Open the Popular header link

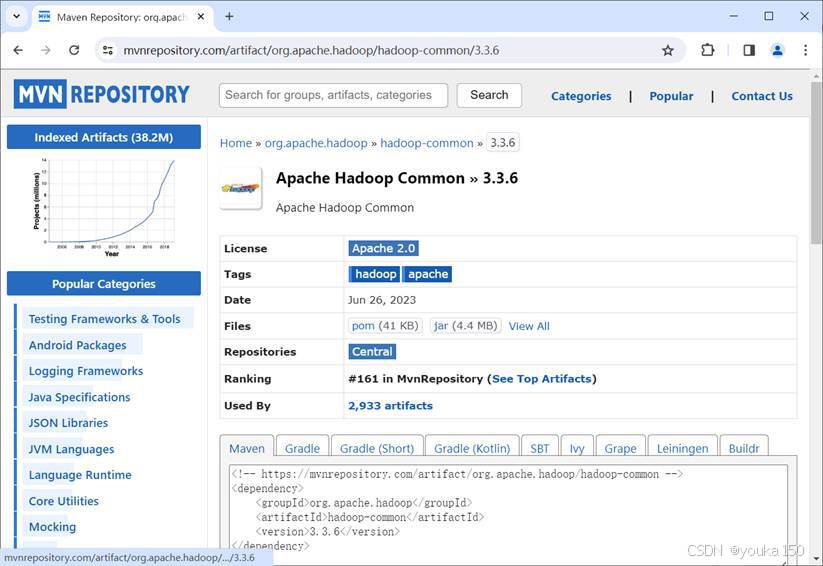[x=671, y=96]
